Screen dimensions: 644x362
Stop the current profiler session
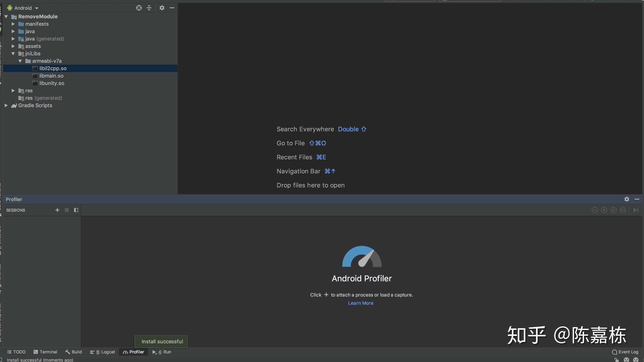coord(67,210)
